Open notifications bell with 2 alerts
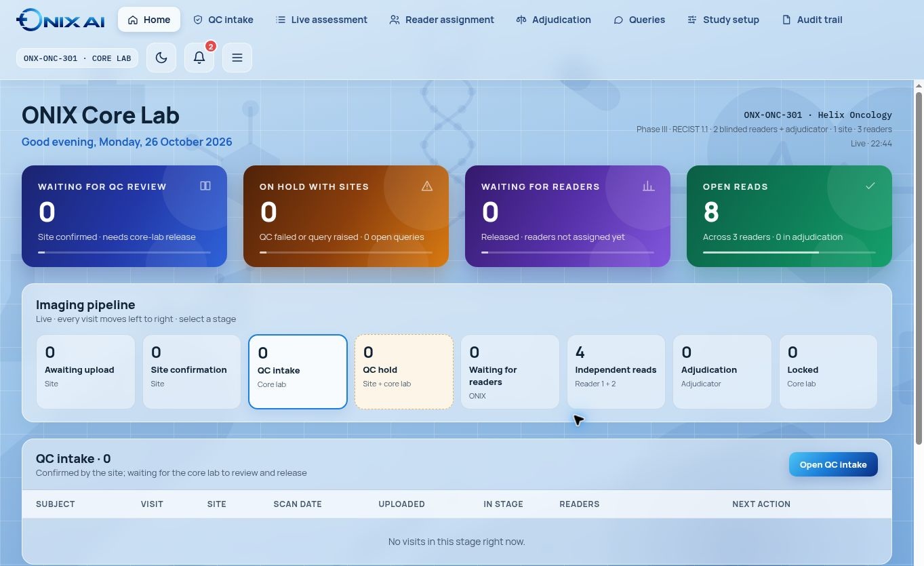Viewport: 924px width, 566px height. [x=199, y=58]
